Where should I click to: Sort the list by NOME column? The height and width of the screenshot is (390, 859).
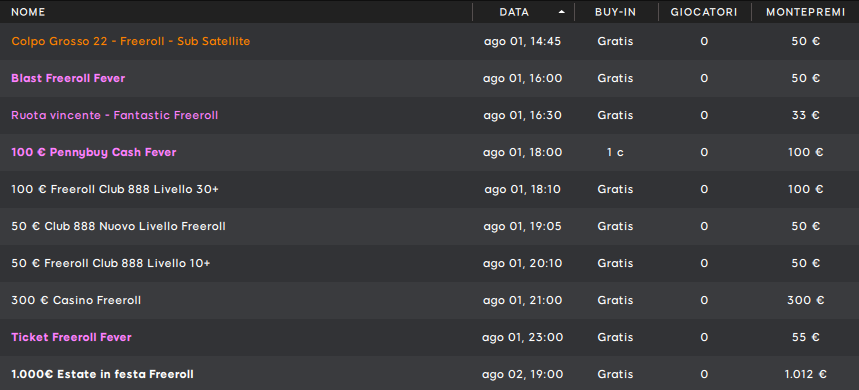point(28,12)
